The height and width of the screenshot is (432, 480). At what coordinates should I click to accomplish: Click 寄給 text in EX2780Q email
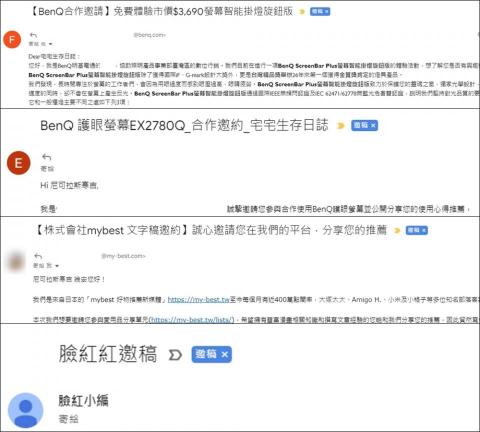47,169
